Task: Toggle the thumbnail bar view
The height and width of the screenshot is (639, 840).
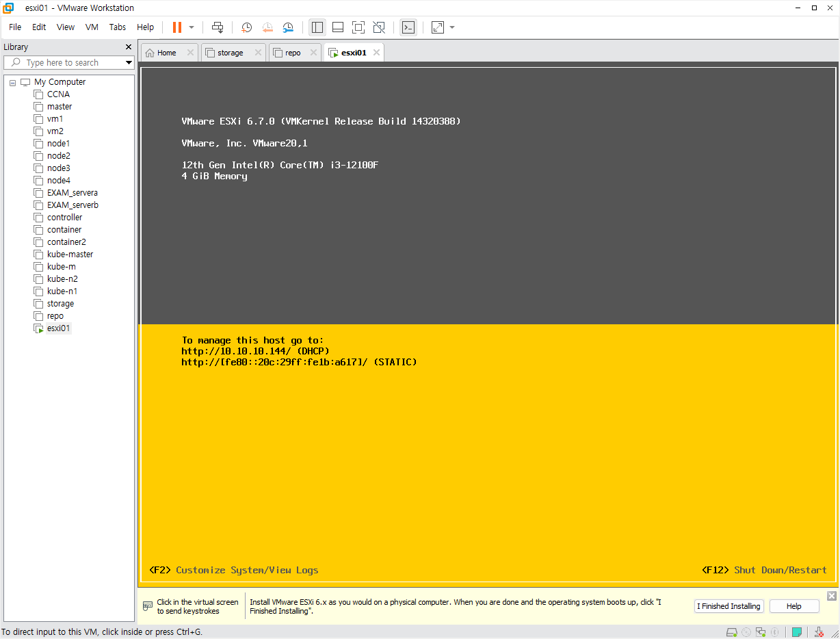Action: coord(338,27)
